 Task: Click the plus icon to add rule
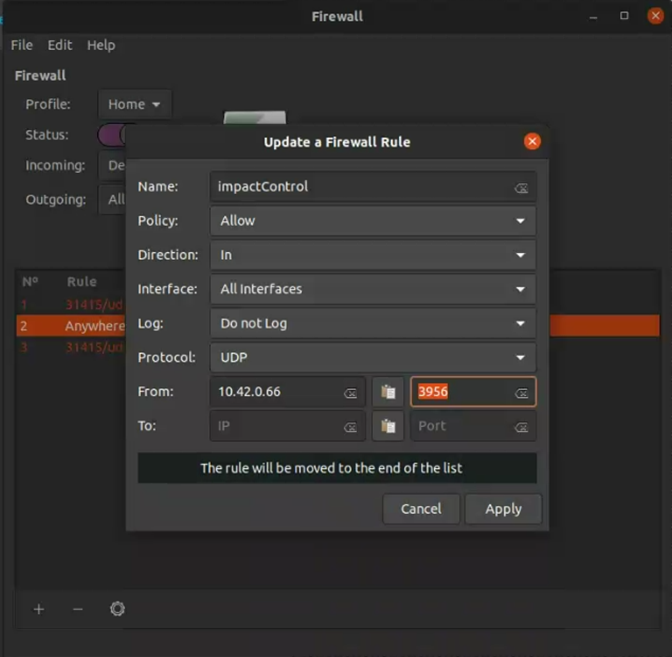tap(39, 609)
